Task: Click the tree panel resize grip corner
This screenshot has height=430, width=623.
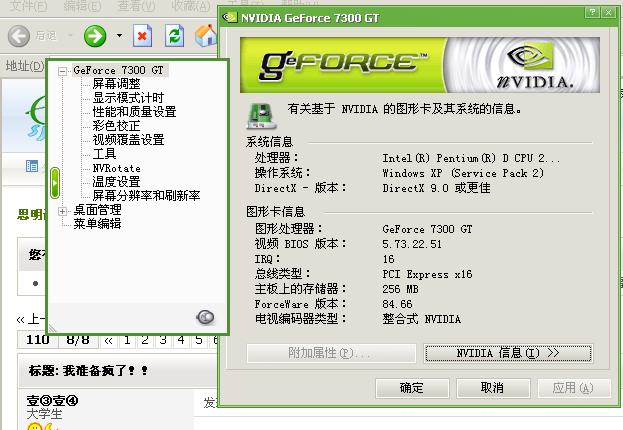Action: pos(52,328)
